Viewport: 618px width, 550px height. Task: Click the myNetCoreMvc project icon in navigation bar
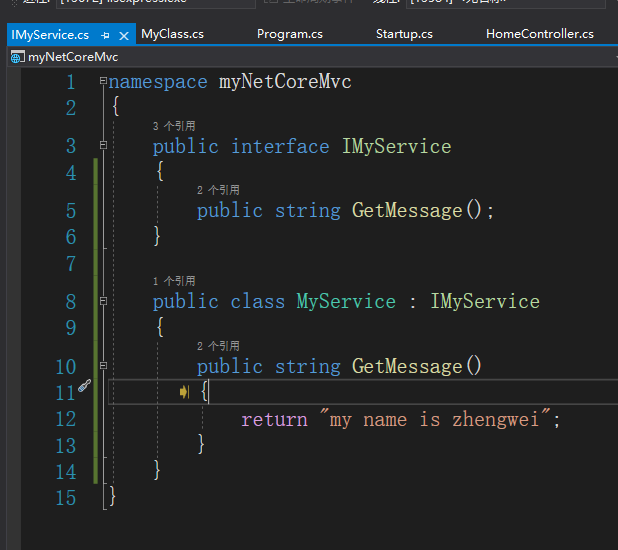click(x=17, y=57)
